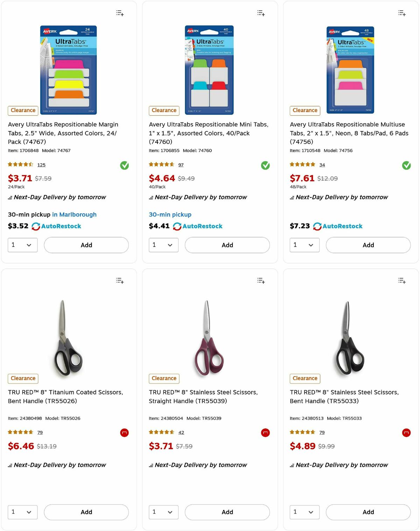This screenshot has height=531, width=420.
Task: Click the Avery Margin Tabs product image
Action: (68, 69)
